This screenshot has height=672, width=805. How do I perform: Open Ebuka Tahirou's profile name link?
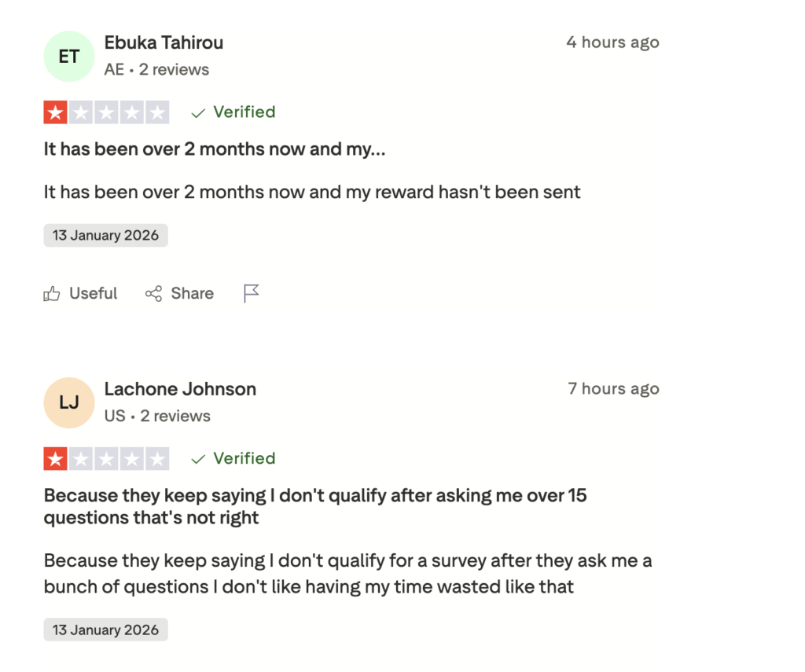pos(164,42)
